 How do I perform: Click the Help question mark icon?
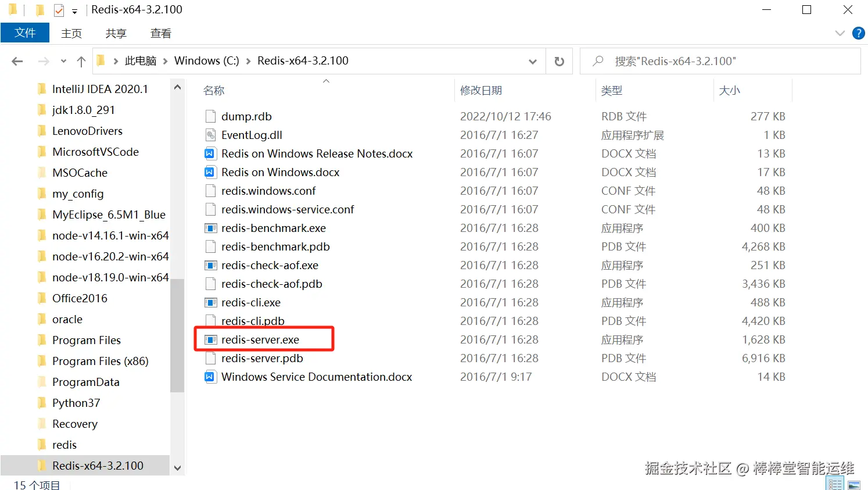(x=858, y=33)
